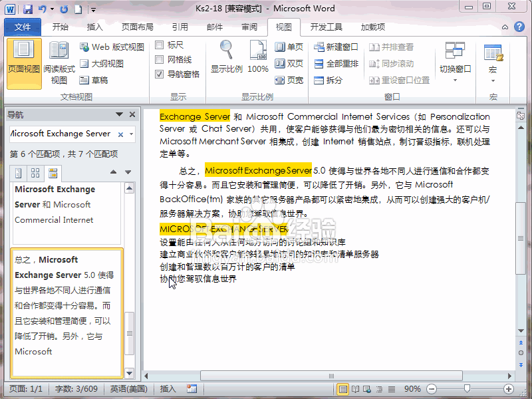Open quick access toolbar customize dropdown
This screenshot has width=532, height=399.
[93, 9]
